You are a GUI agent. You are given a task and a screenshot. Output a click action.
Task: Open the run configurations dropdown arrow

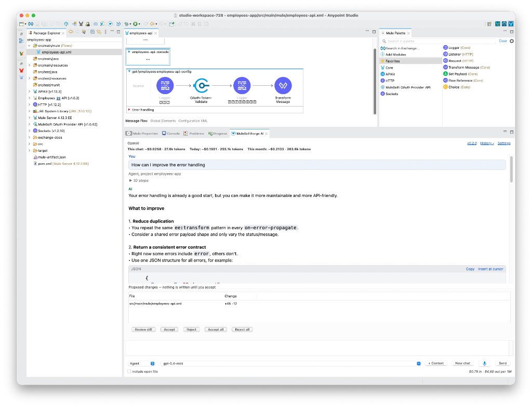tap(139, 24)
